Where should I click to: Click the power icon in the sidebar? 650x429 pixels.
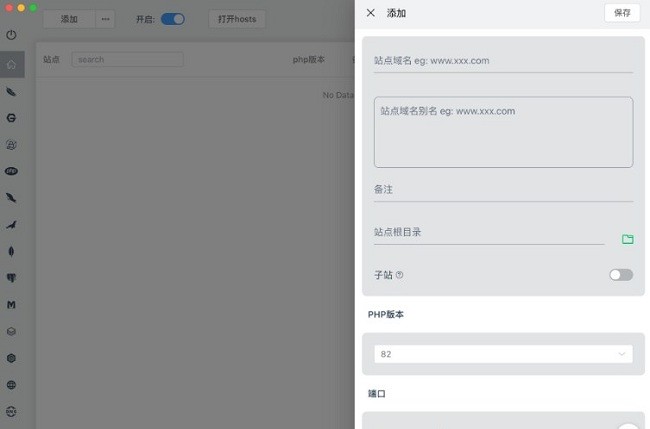click(x=11, y=35)
